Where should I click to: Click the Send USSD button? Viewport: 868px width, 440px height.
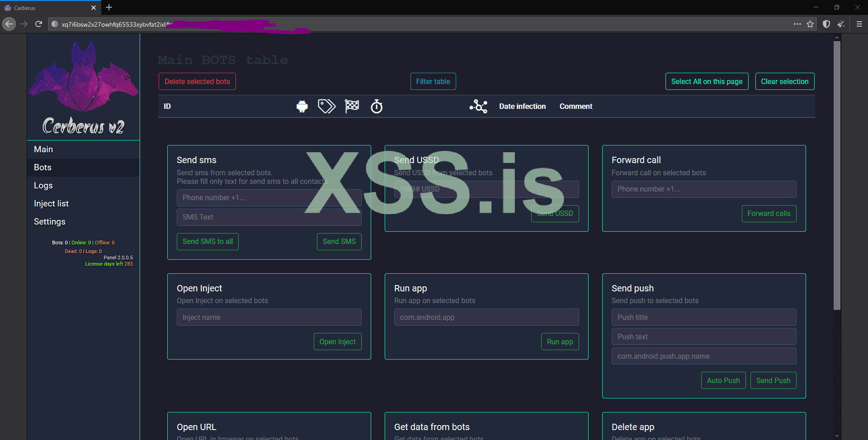click(555, 214)
